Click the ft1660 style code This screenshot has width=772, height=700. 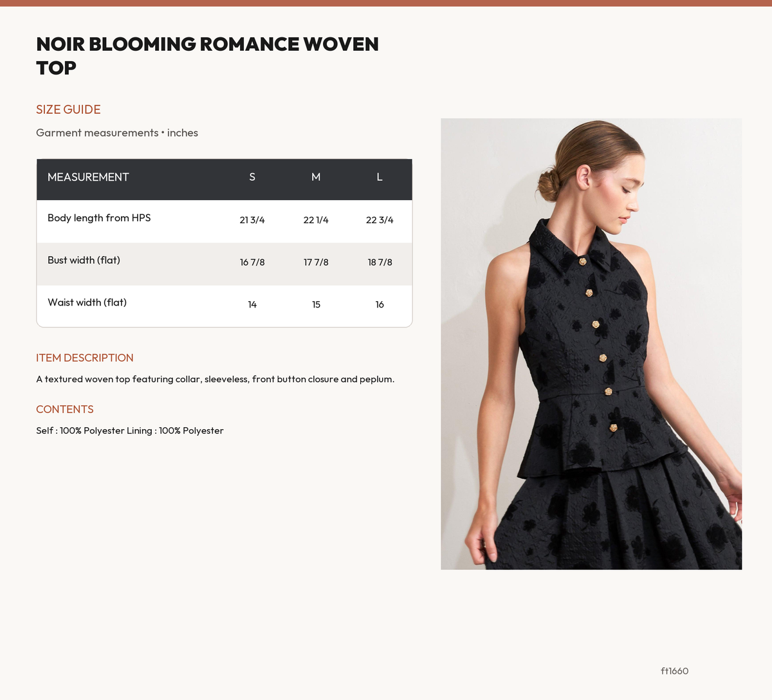[x=674, y=671]
